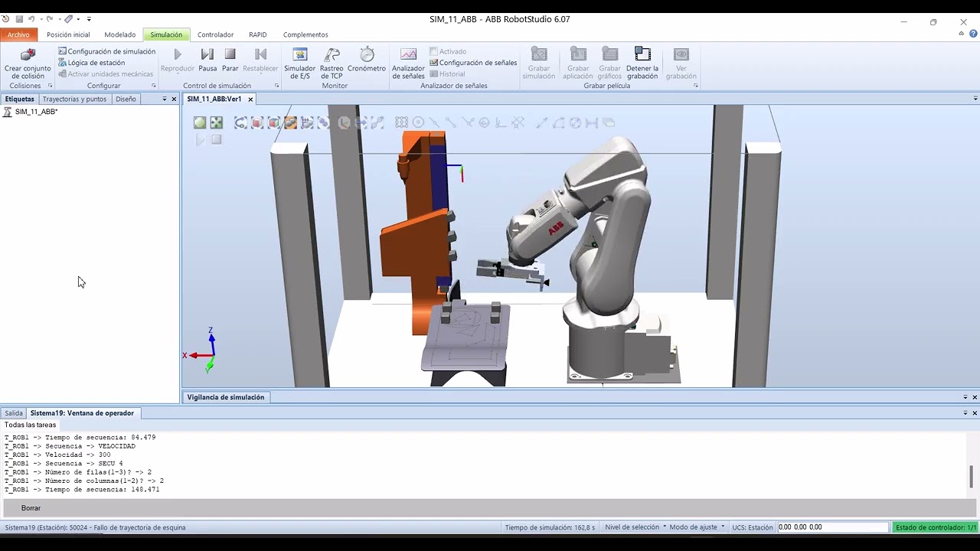Screen dimensions: 980x551
Task: Click the mechanism selection grid icon
Action: click(307, 122)
